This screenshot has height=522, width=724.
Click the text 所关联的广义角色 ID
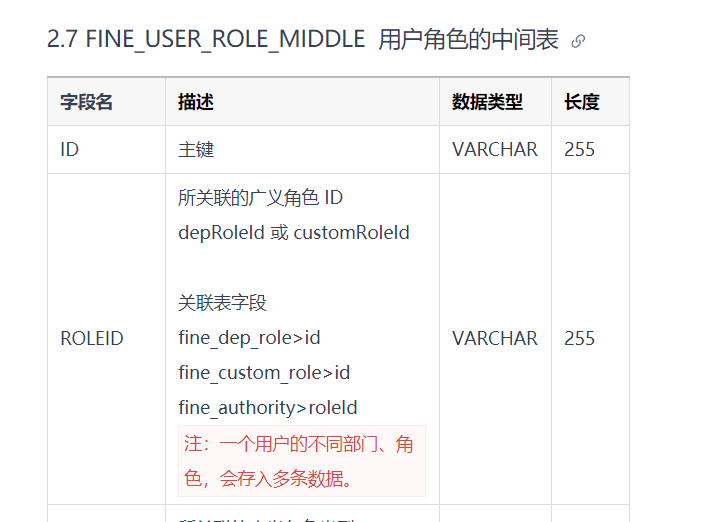tap(260, 198)
